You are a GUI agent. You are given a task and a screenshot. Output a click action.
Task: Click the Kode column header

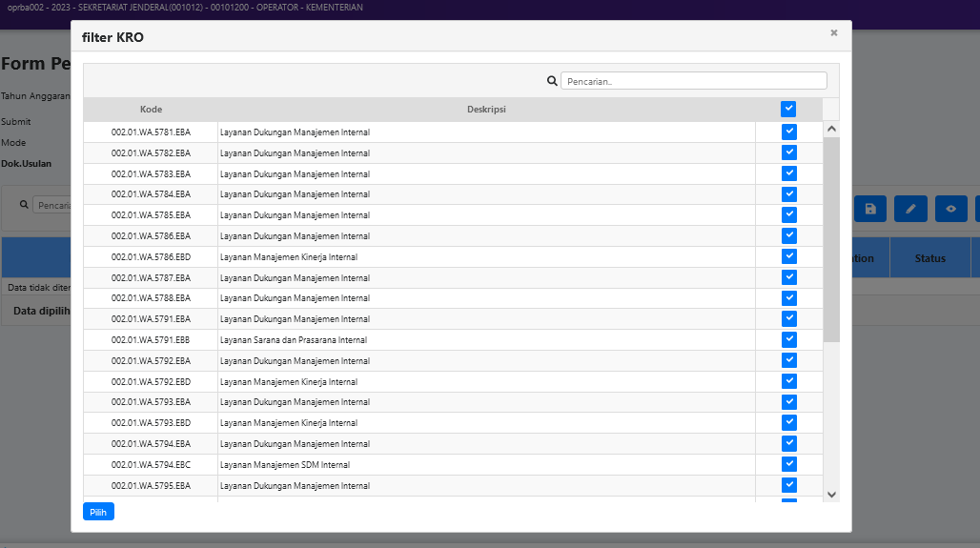151,110
